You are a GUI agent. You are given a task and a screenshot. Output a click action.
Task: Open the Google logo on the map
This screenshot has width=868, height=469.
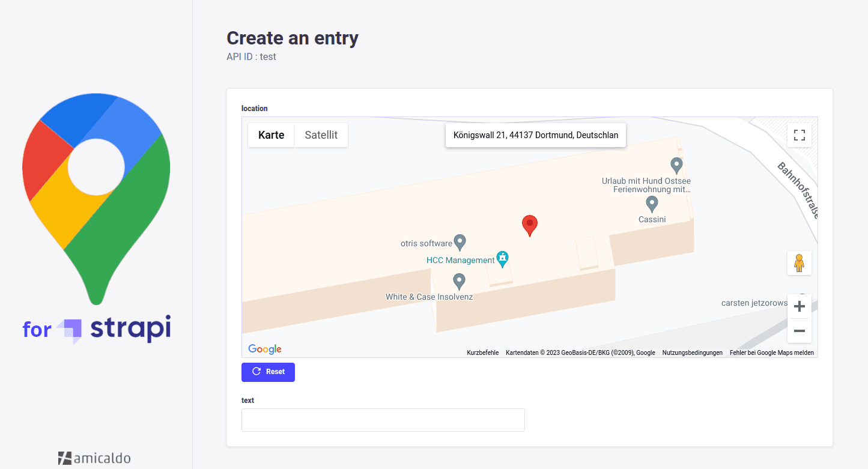265,349
